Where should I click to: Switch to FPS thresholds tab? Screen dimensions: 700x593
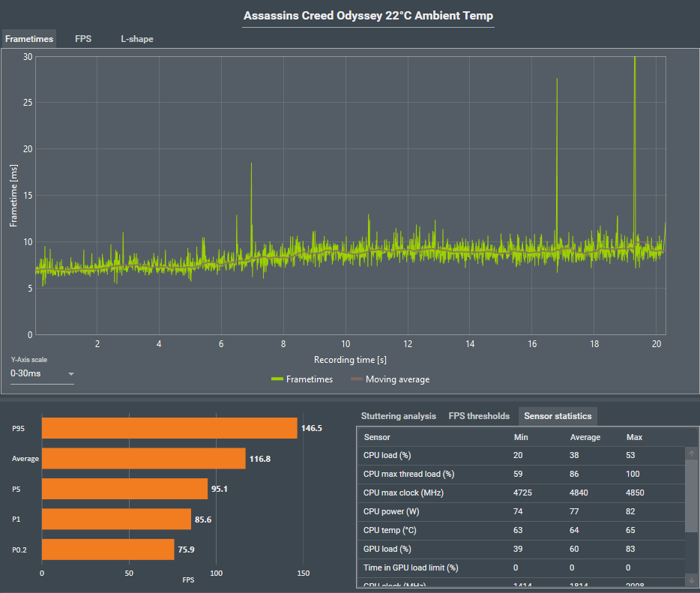[x=479, y=416]
